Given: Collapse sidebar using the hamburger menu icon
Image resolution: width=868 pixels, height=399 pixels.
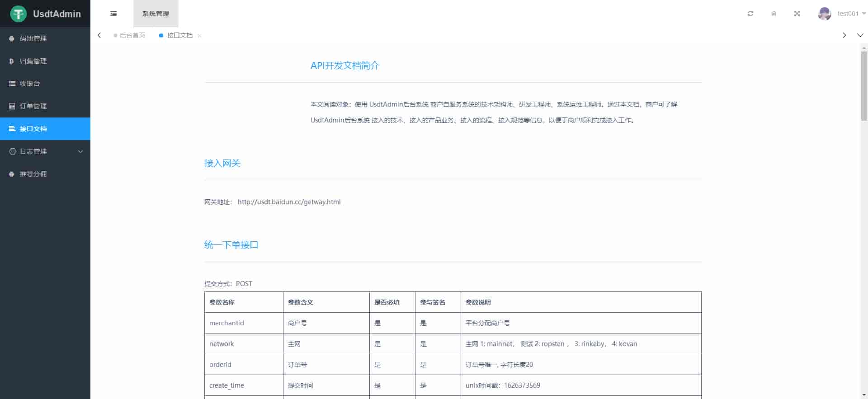Looking at the screenshot, I should [113, 14].
